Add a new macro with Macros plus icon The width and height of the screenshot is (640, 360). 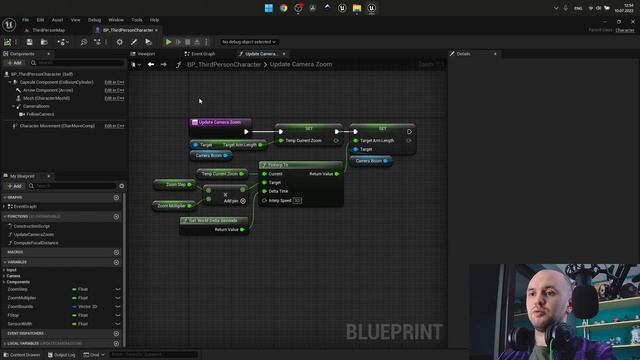pos(116,253)
